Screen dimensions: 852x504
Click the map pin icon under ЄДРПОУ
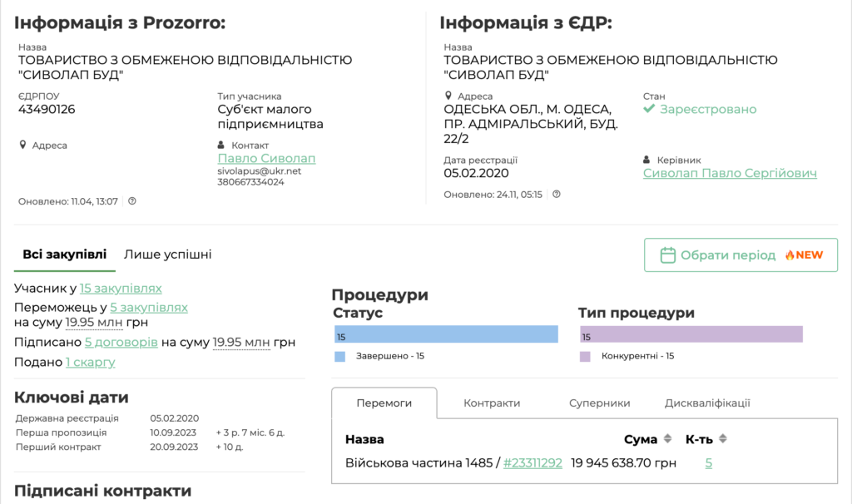22,145
